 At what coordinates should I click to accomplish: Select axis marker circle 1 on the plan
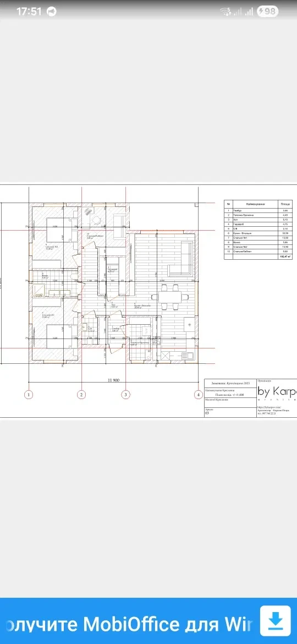click(x=28, y=395)
